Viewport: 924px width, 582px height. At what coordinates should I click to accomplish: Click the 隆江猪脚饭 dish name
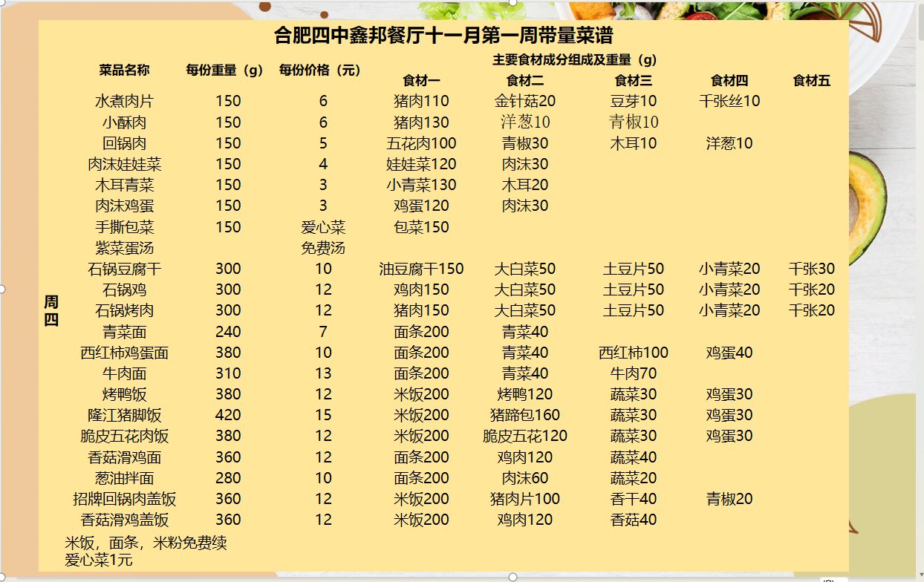coord(124,415)
